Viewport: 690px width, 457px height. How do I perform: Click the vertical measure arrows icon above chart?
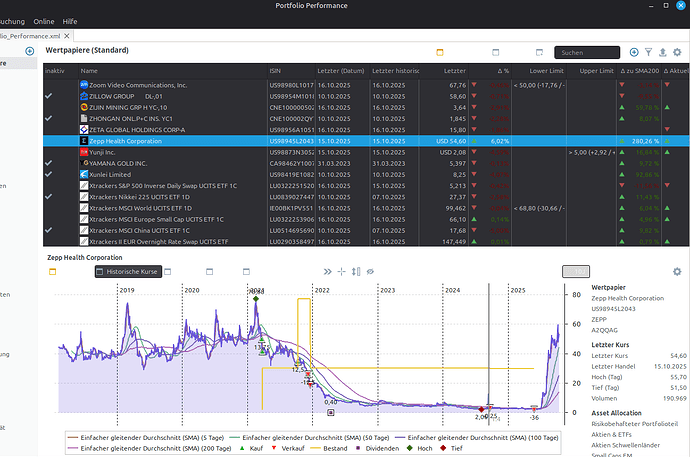coord(356,272)
